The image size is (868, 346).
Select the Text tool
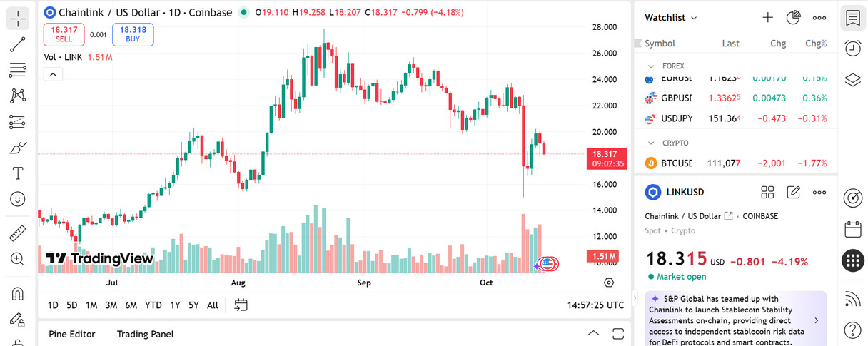click(18, 173)
